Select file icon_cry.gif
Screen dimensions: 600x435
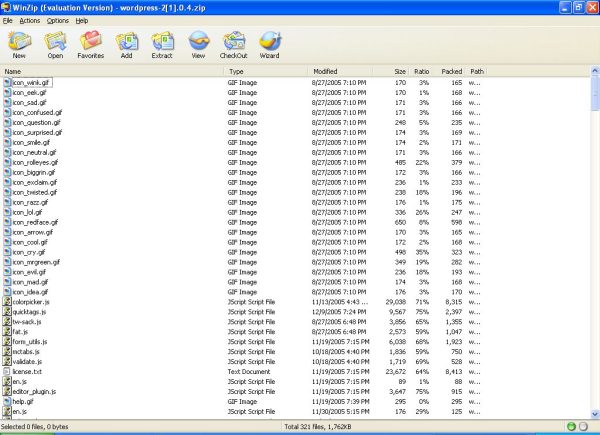click(29, 252)
